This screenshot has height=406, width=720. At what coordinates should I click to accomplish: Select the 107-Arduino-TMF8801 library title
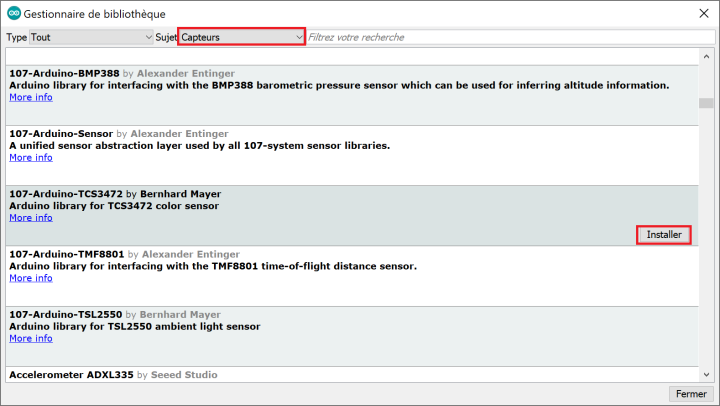67,254
